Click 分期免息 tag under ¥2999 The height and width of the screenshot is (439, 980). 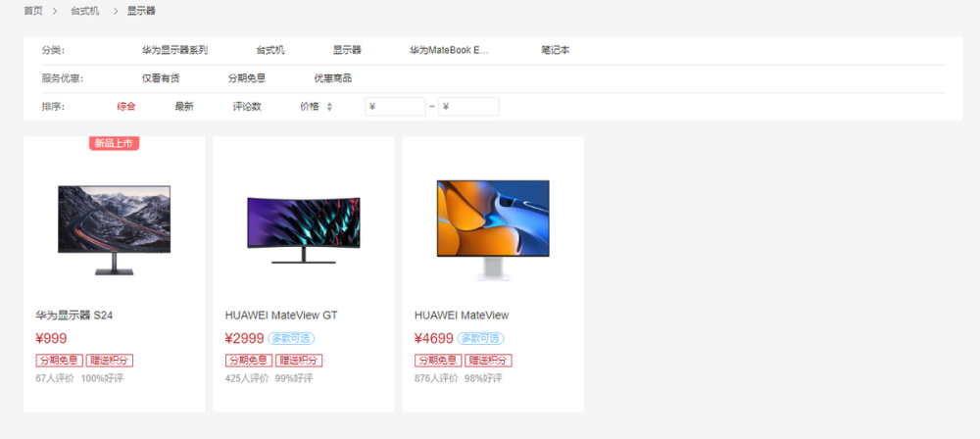tap(249, 361)
